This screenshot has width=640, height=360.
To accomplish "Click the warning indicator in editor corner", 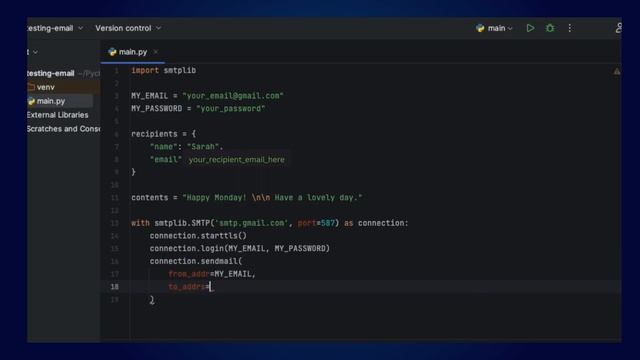I will click(617, 71).
